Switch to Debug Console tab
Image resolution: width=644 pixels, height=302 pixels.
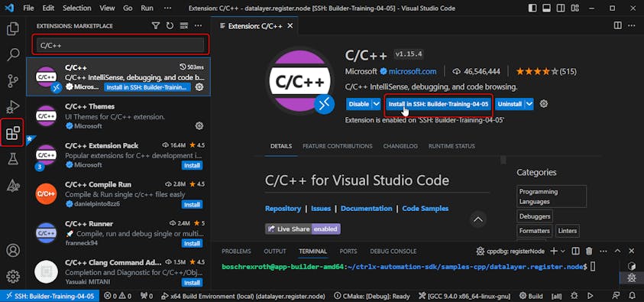click(x=393, y=251)
